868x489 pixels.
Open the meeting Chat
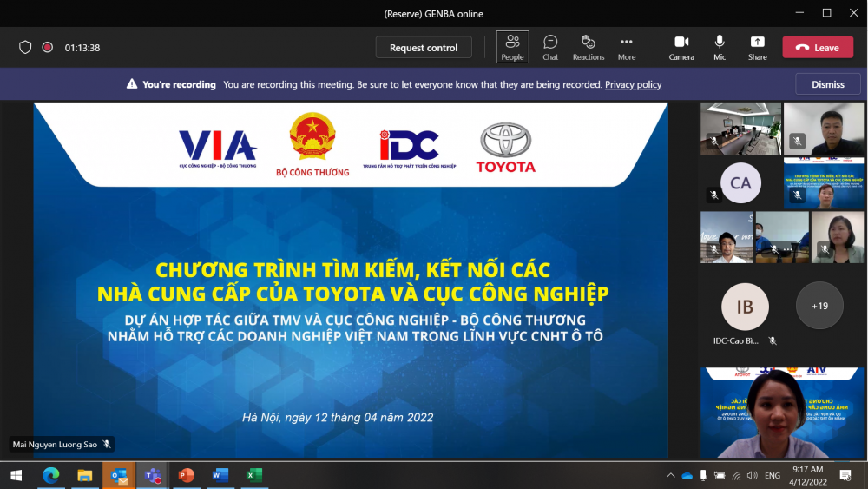pos(550,47)
